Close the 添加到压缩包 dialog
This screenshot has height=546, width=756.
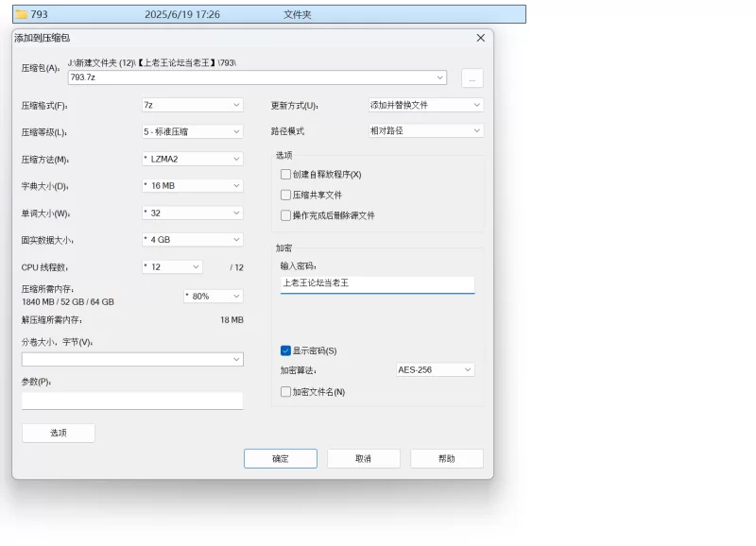click(x=481, y=38)
